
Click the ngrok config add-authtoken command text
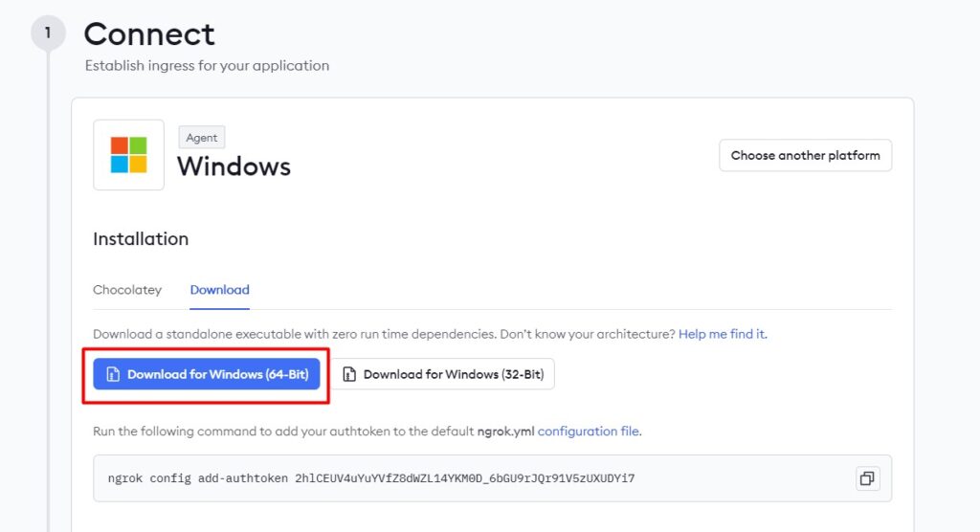371,478
